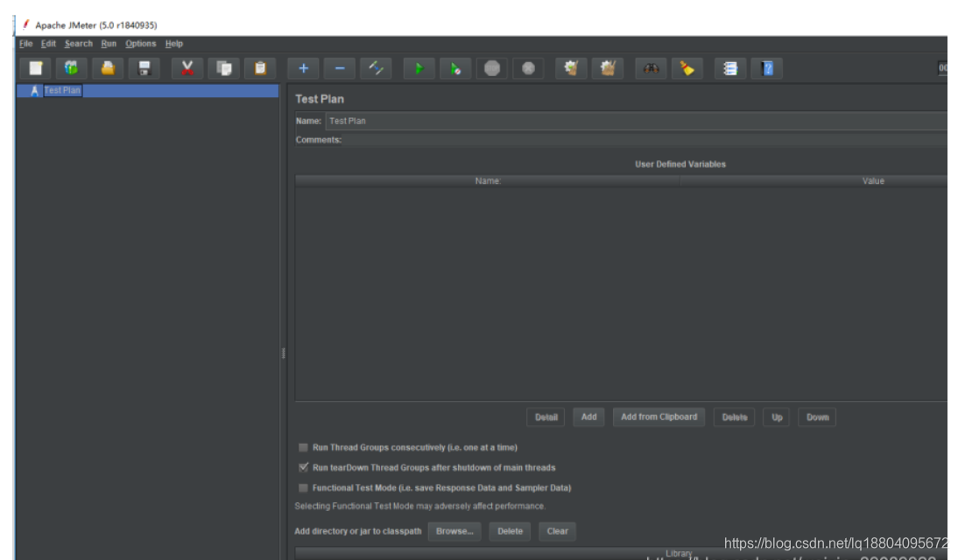Enable Functional Test Mode checkbox
The height and width of the screenshot is (560, 958).
click(303, 488)
